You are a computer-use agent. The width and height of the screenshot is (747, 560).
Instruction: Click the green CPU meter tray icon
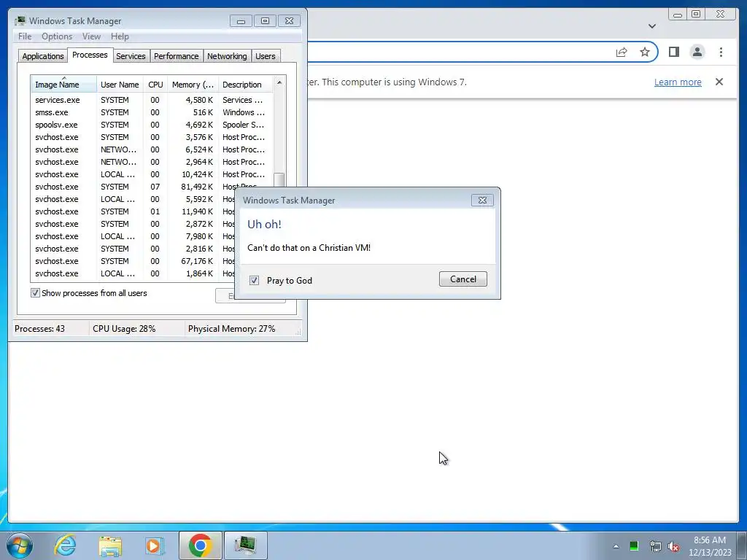point(634,546)
